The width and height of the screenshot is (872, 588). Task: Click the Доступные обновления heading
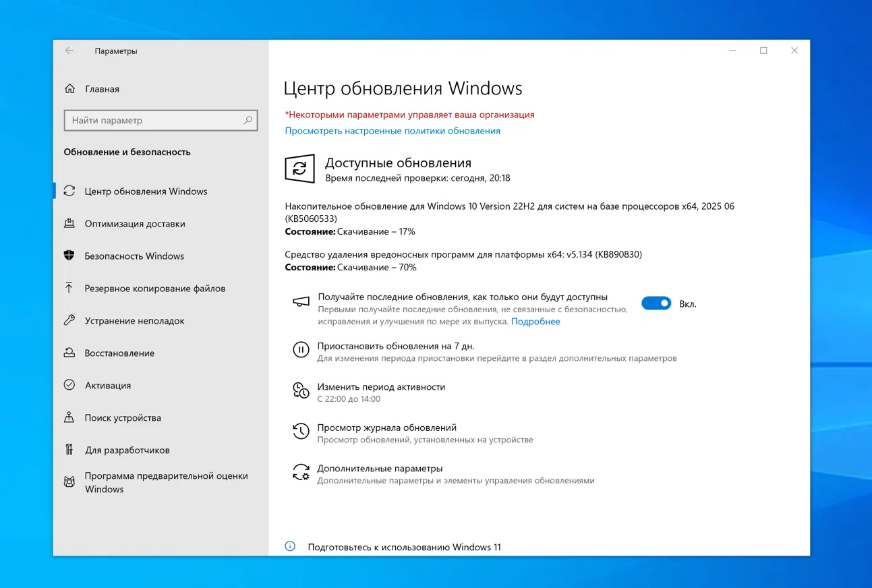coord(398,163)
